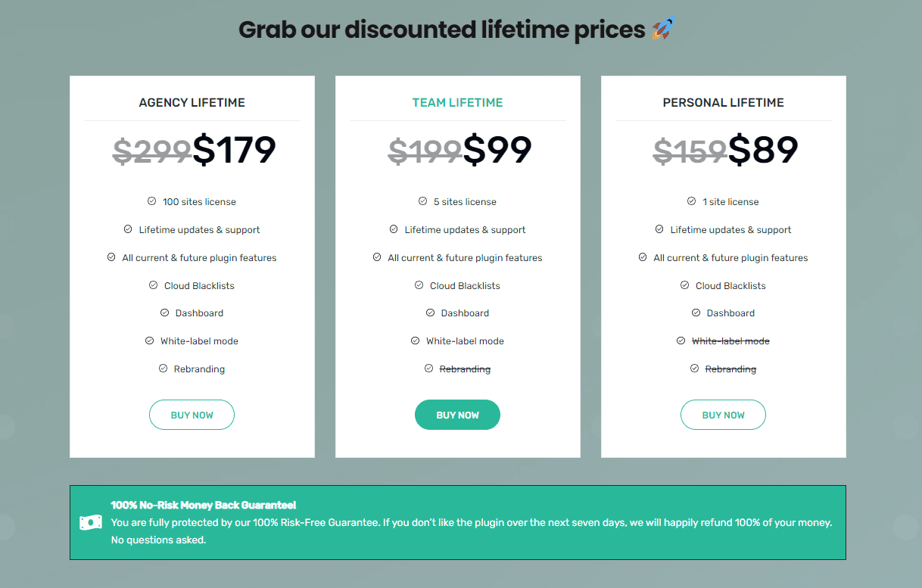Click the Buy Now button under Agency Lifetime
922x588 pixels.
coord(192,415)
